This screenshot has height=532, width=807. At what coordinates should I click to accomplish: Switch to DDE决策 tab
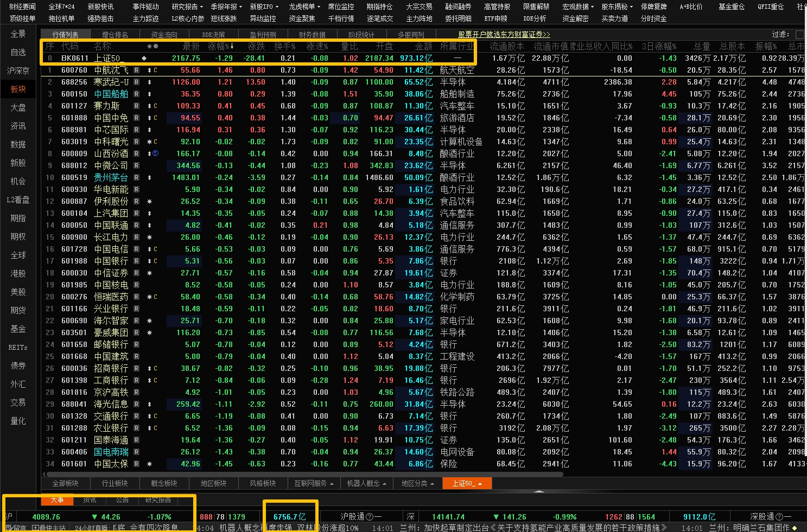213,35
